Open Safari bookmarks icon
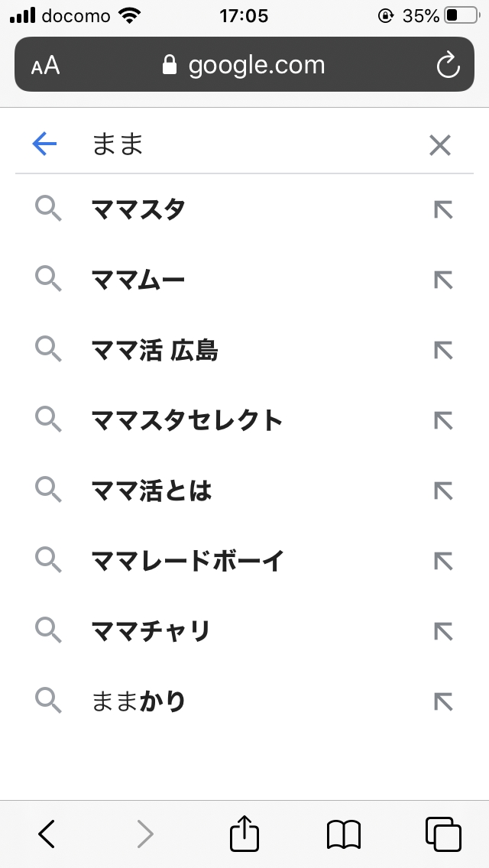Screen dimensions: 489x868 click(344, 834)
